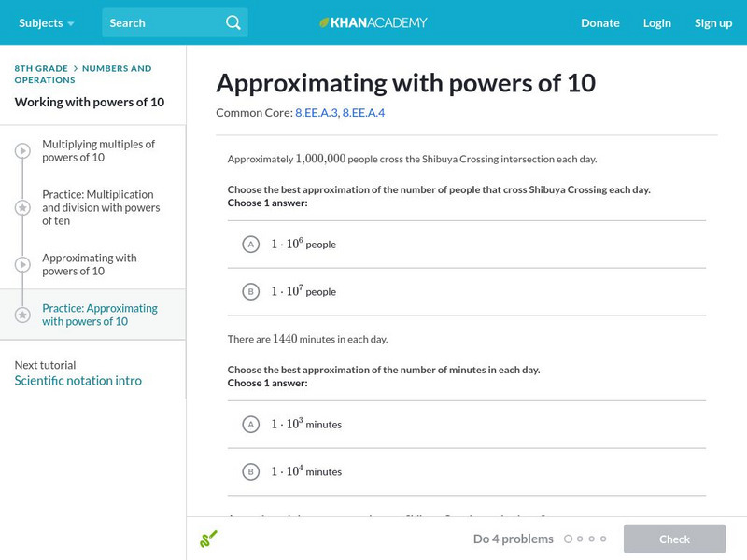Click the search magnifying glass icon

(233, 22)
